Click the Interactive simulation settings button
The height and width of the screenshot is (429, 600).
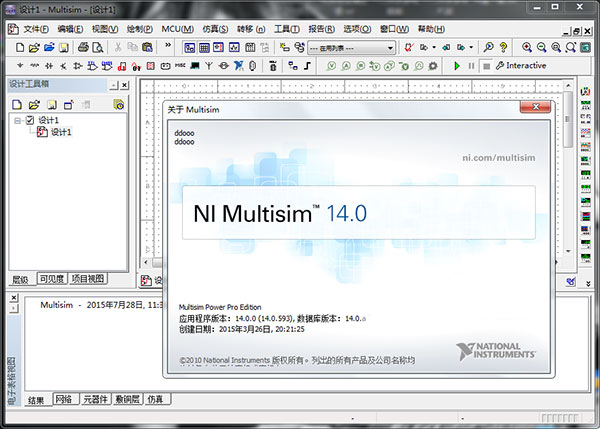pos(519,66)
